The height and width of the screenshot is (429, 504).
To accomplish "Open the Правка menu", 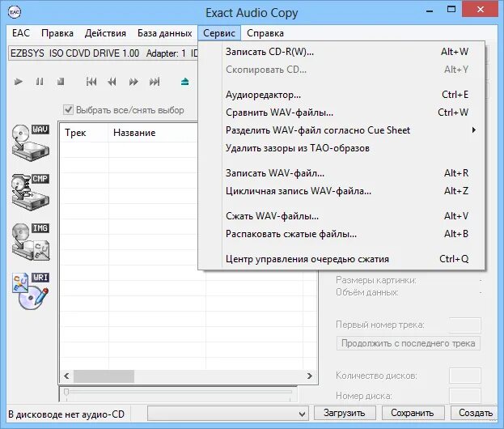I will (57, 33).
